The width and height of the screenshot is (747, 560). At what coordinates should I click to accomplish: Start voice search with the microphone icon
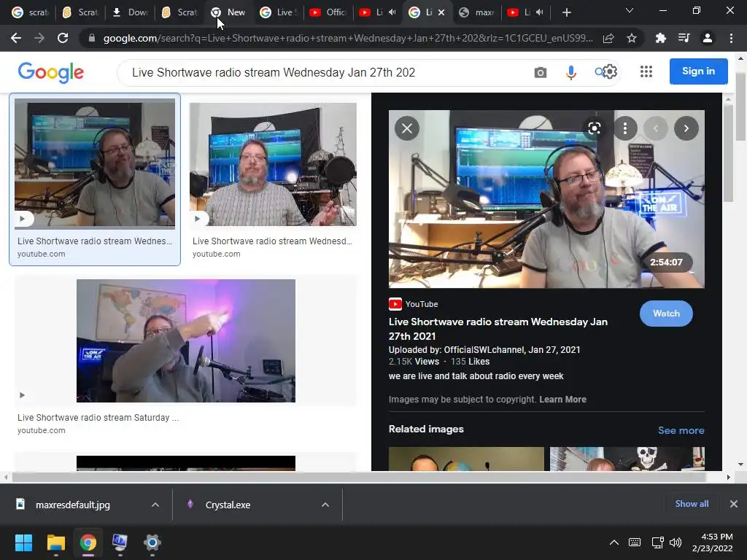(570, 72)
